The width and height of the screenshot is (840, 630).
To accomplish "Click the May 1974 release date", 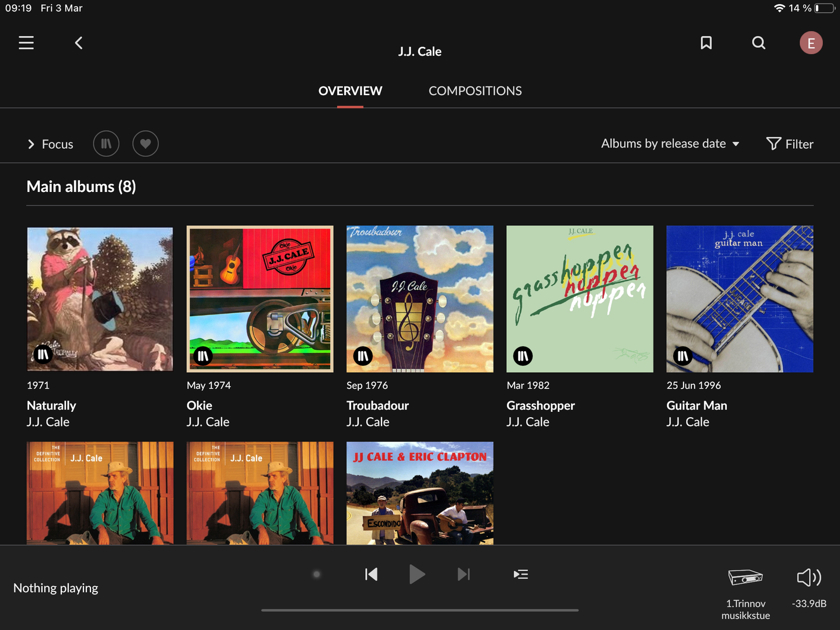I will pyautogui.click(x=209, y=385).
